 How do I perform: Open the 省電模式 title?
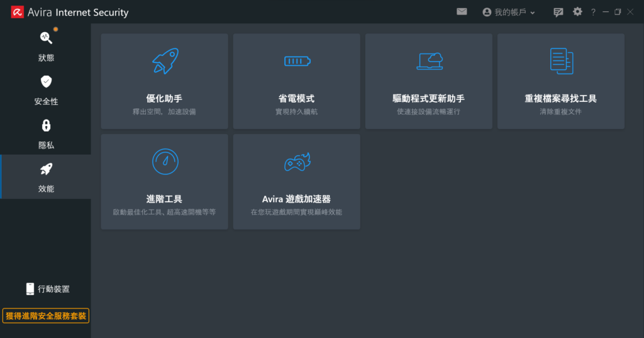click(297, 98)
